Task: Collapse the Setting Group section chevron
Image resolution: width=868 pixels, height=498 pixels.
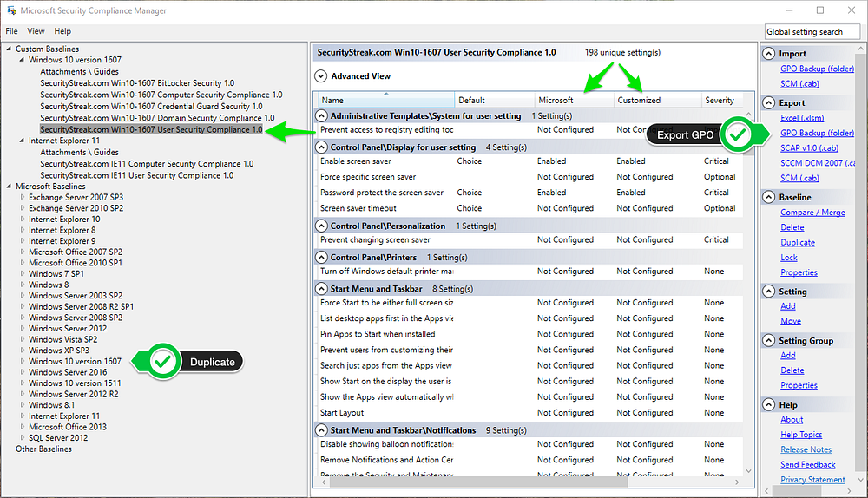Action: (768, 340)
